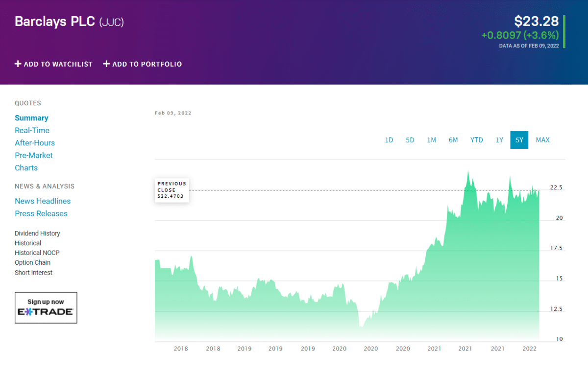
Task: Select the 1D chart range
Action: (x=389, y=140)
